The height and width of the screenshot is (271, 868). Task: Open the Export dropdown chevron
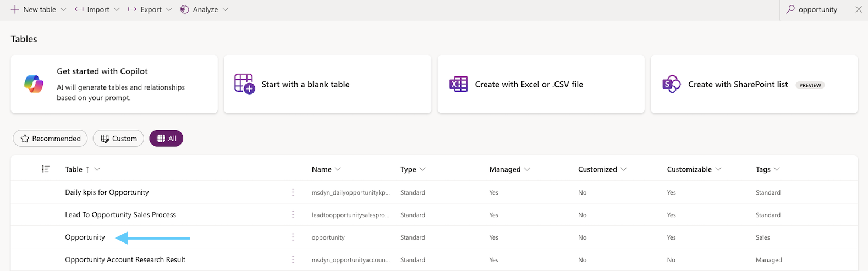pos(169,9)
